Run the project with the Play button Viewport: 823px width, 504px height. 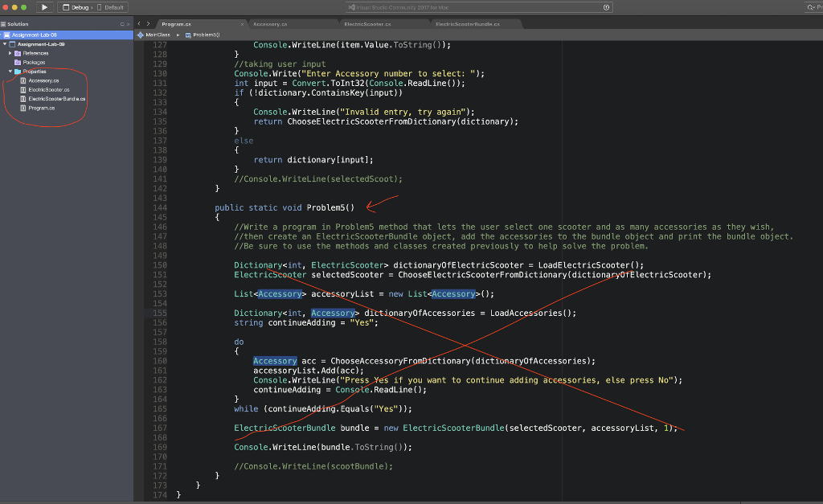(45, 7)
